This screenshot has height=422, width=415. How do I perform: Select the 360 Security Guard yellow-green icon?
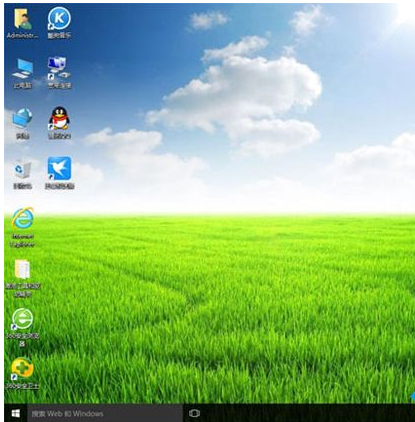pyautogui.click(x=22, y=369)
